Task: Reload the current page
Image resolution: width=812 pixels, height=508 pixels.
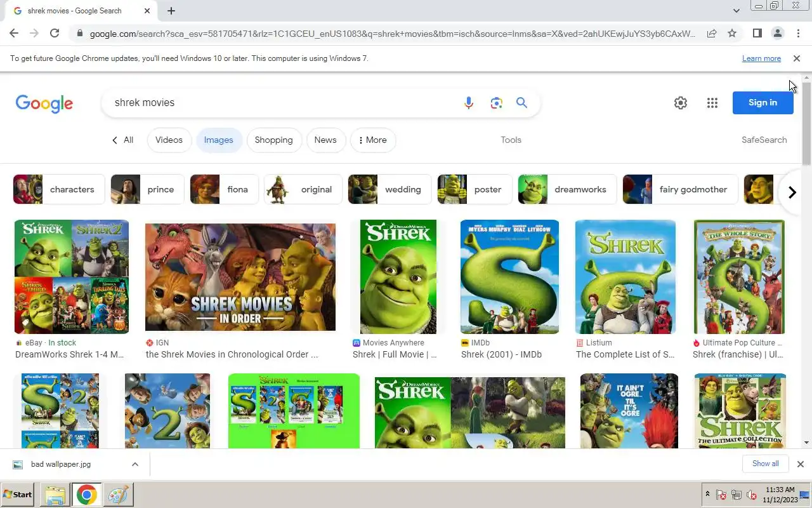Action: pyautogui.click(x=55, y=33)
